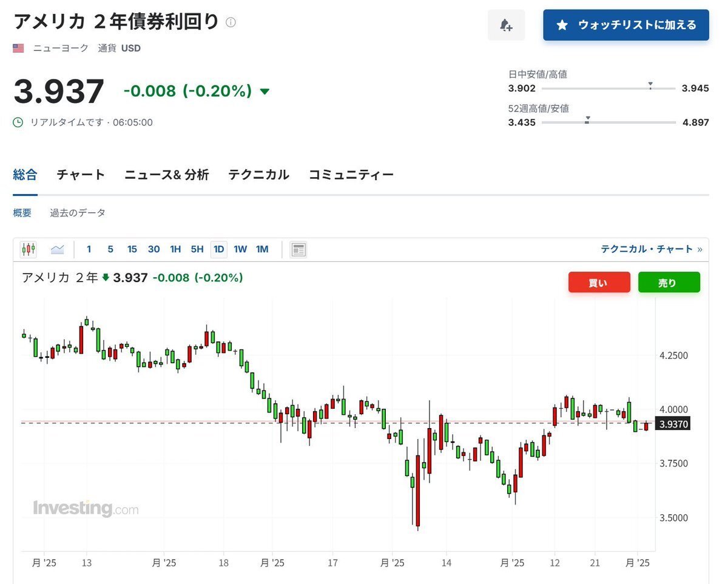Select the candlestick chart type icon
This screenshot has width=728, height=584.
(x=29, y=249)
